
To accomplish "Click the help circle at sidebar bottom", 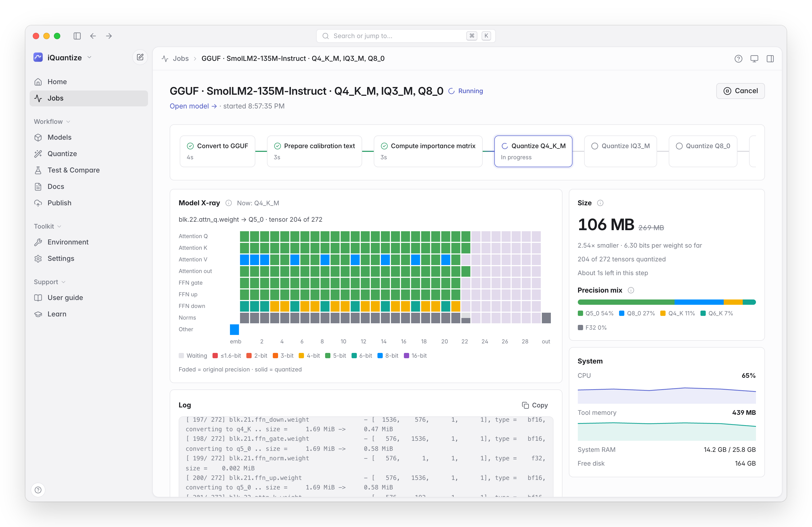I will pyautogui.click(x=38, y=490).
